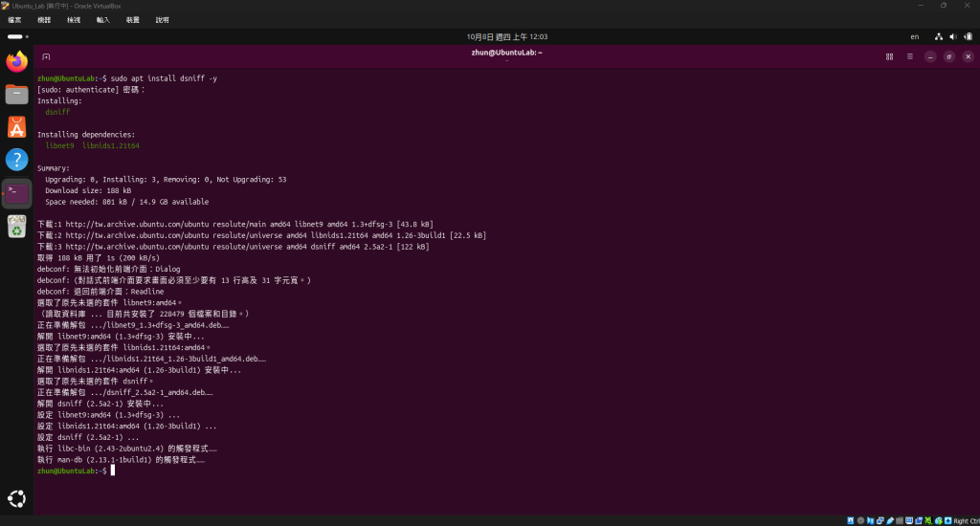The image size is (980, 526).
Task: Open the terminal hamburger menu
Action: click(x=910, y=56)
